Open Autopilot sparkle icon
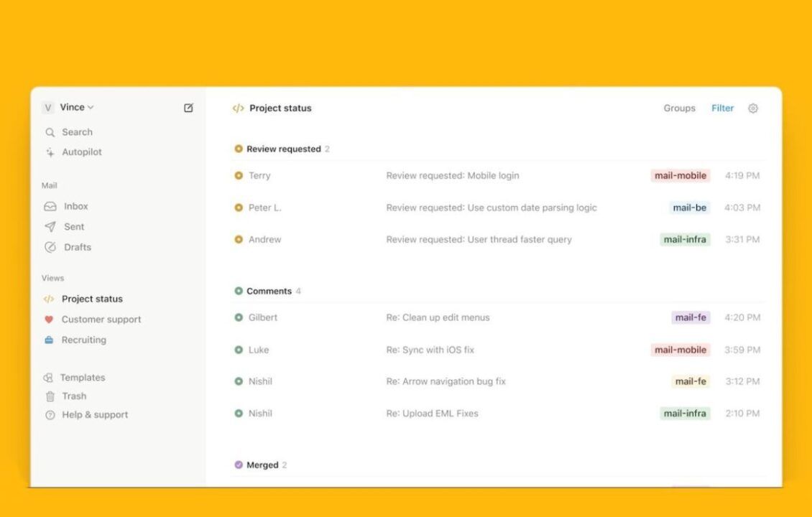812x517 pixels. point(50,152)
